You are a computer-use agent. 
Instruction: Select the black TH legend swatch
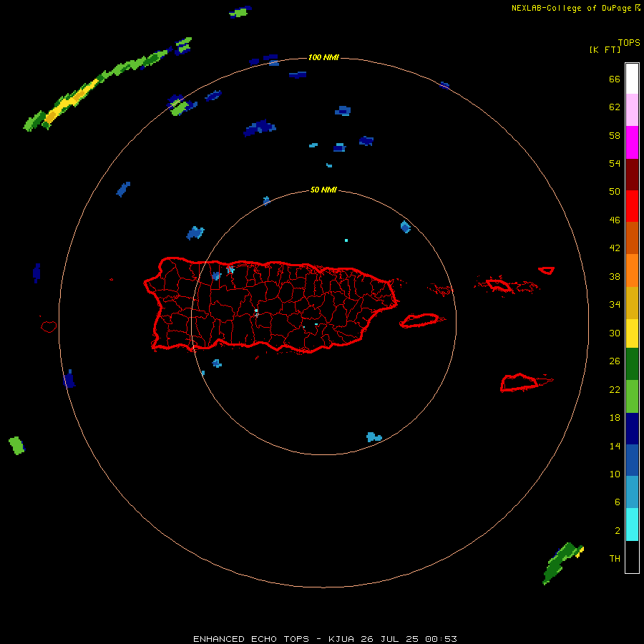pos(632,557)
